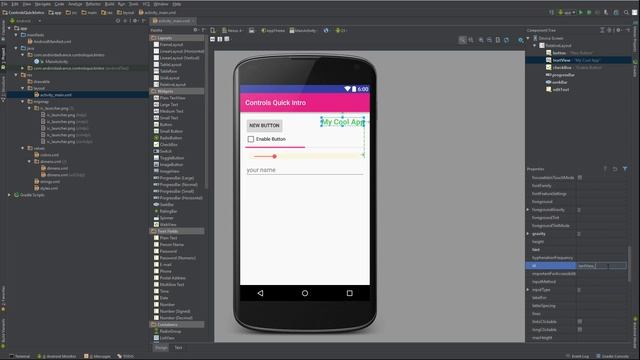Click the Component Tree gear icon
Screen dimensions: 640x360
pyautogui.click(x=619, y=30)
